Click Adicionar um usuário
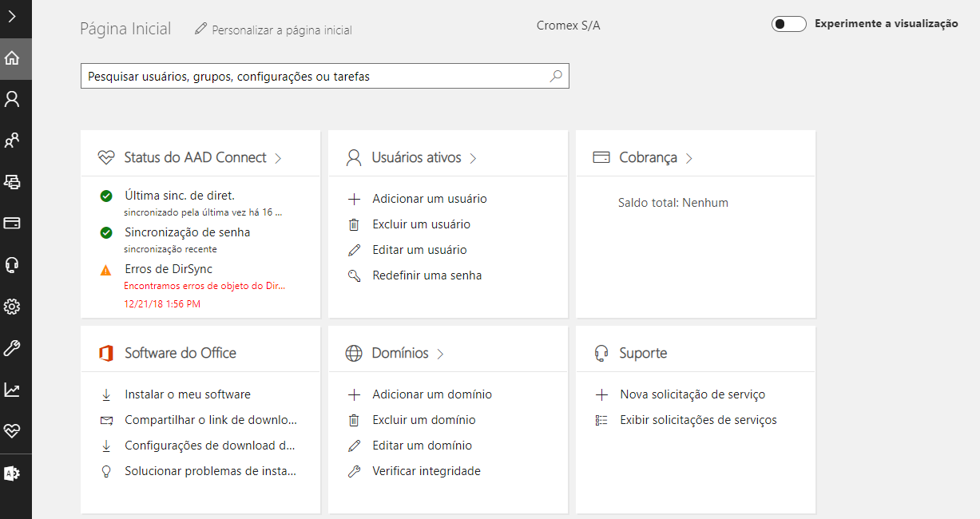 click(x=429, y=199)
